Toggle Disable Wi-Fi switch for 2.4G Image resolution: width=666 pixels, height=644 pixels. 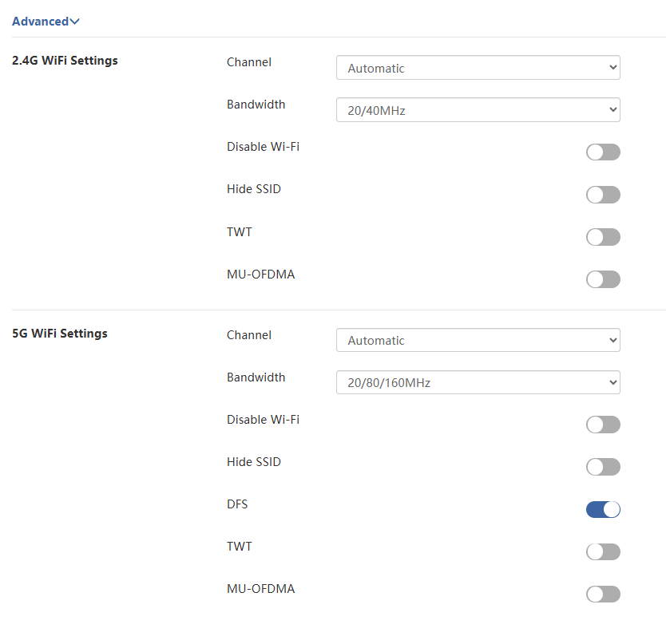pyautogui.click(x=603, y=152)
